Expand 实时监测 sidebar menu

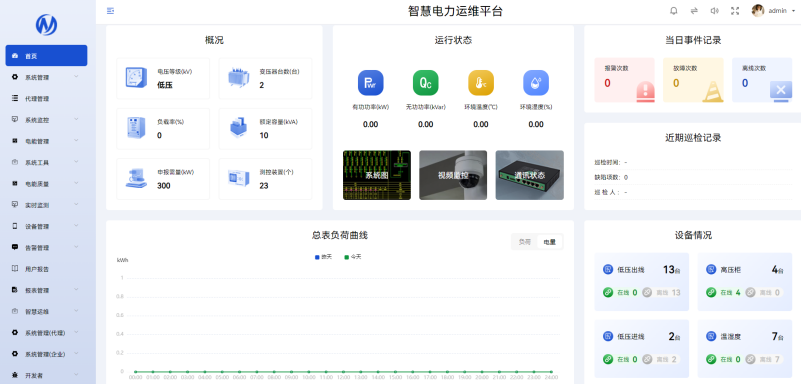click(46, 205)
